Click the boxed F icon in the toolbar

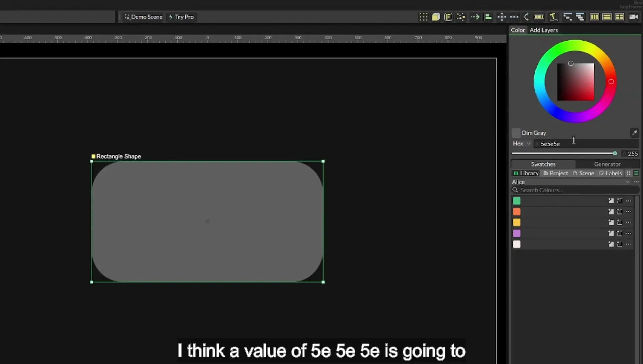tap(448, 17)
